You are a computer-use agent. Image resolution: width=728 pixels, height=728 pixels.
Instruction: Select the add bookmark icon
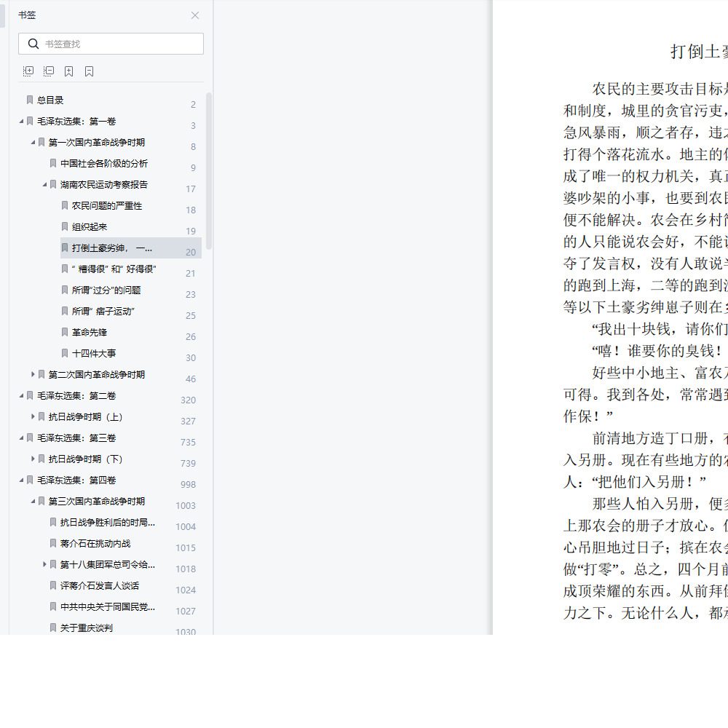(x=68, y=71)
